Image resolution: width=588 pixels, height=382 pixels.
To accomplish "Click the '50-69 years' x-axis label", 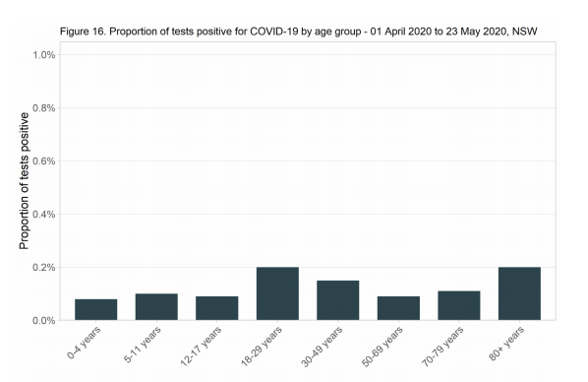I will pos(382,346).
